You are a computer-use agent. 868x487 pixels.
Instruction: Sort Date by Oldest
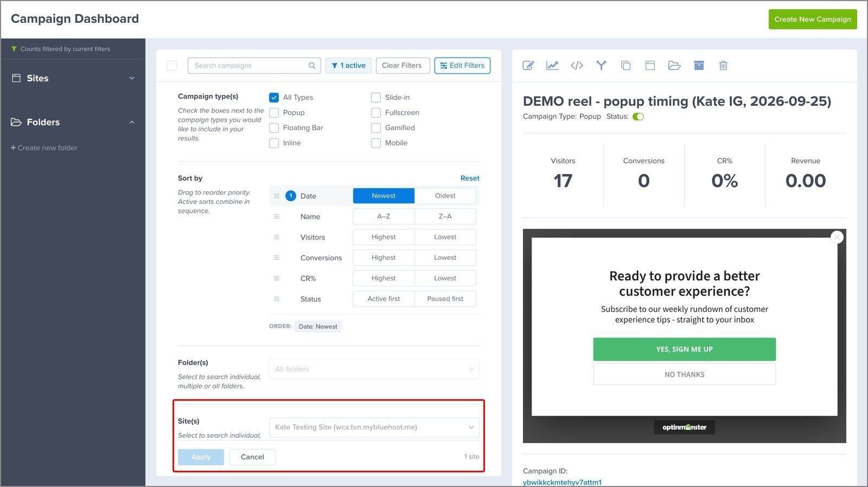445,196
